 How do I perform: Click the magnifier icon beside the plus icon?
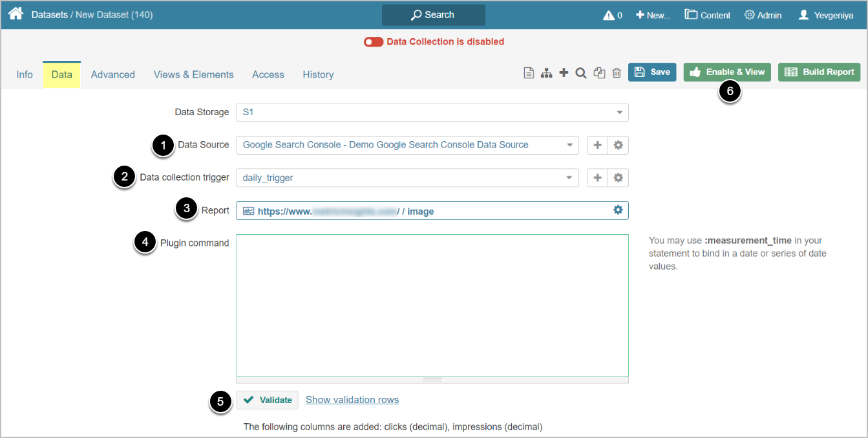tap(581, 73)
